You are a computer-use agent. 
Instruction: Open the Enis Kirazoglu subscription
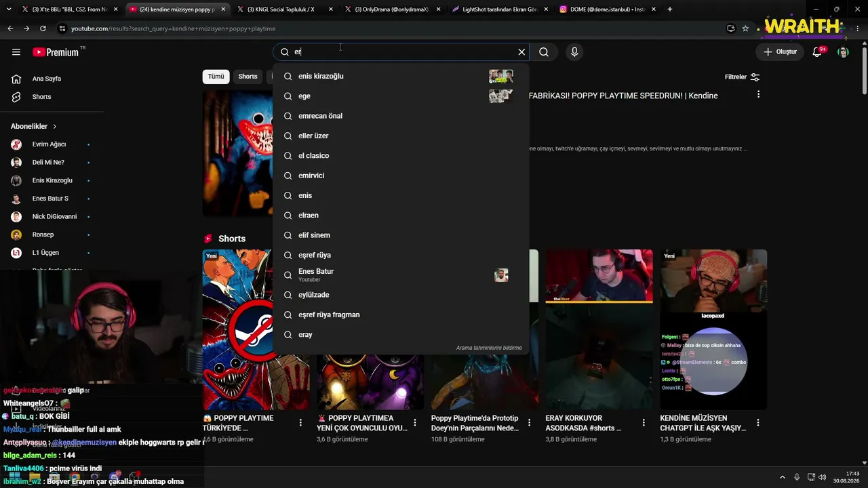52,180
